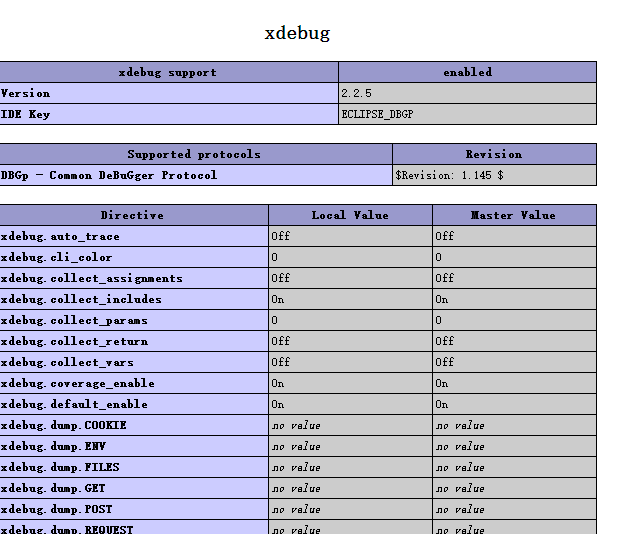Click the Directive column header

[x=134, y=215]
